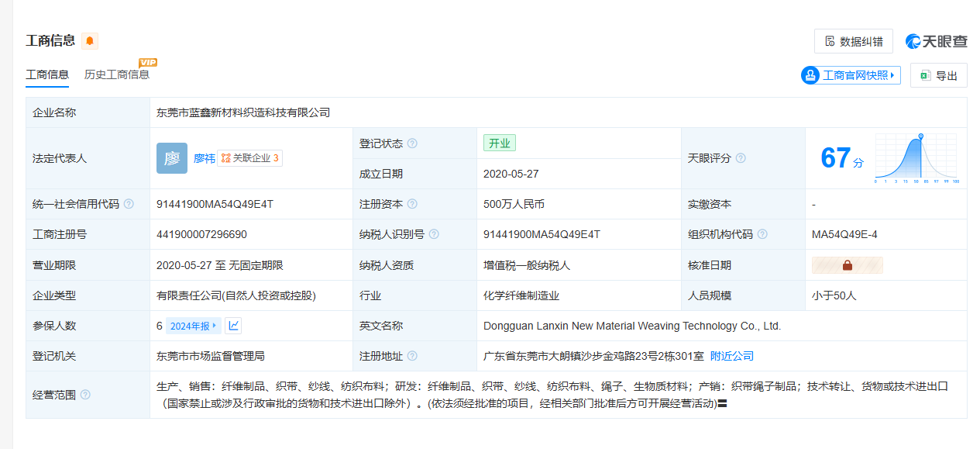Open legal representative 廖祎 link
980x449 pixels.
tap(204, 158)
